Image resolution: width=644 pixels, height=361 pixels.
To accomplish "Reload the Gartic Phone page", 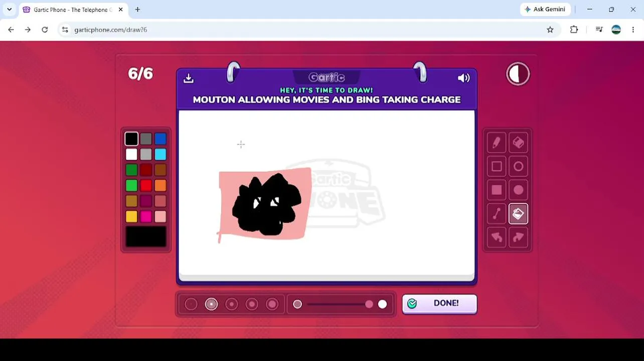I will 45,30.
